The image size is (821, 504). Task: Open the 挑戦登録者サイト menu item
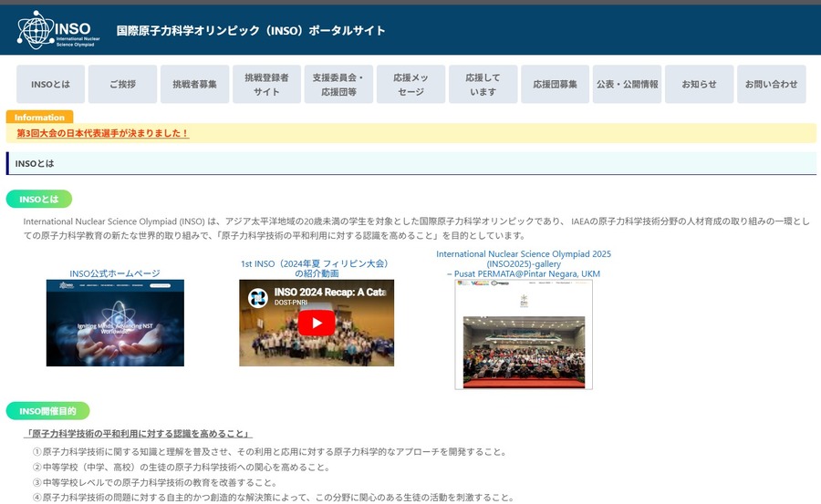tap(266, 84)
